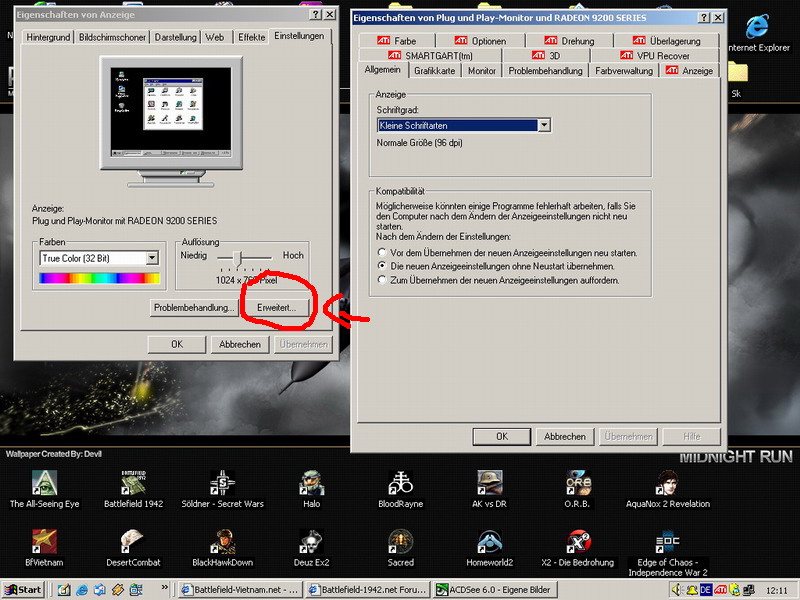The width and height of the screenshot is (800, 600).
Task: Select apply settings without restart option
Action: tap(382, 266)
